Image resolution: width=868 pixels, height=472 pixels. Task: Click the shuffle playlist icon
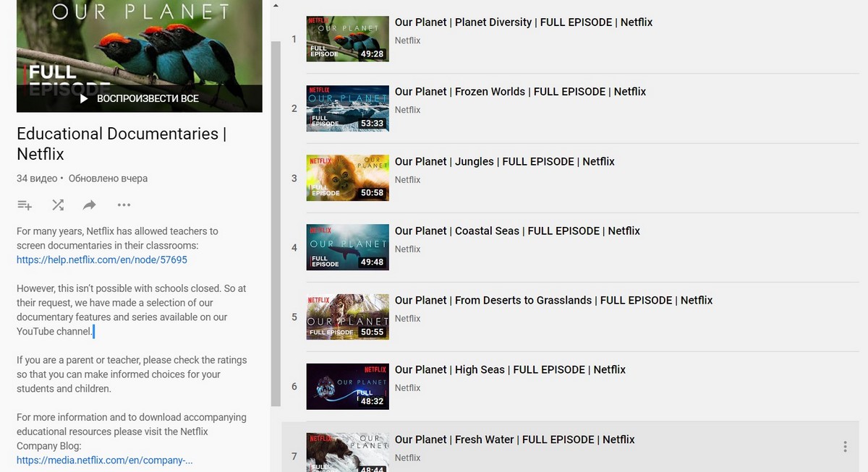(x=58, y=205)
